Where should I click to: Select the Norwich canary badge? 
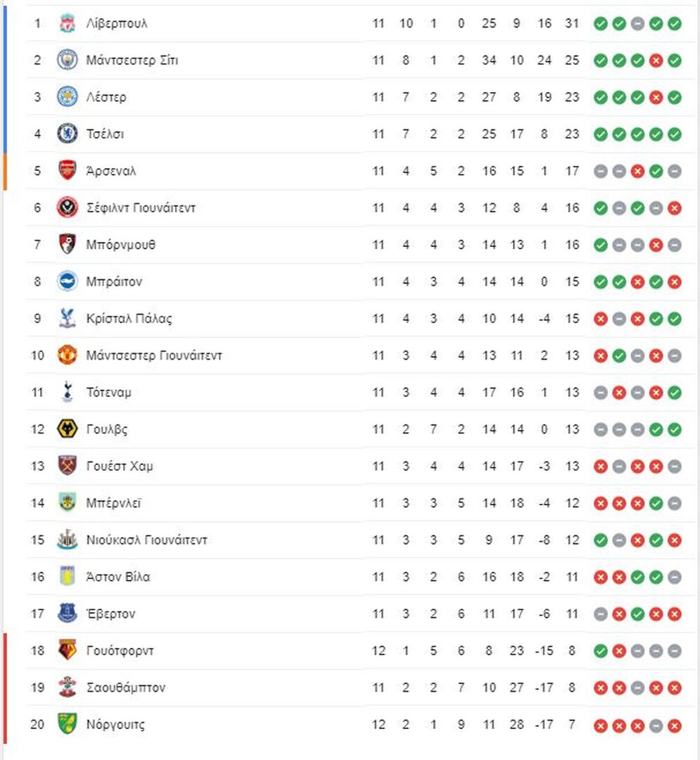tap(68, 724)
